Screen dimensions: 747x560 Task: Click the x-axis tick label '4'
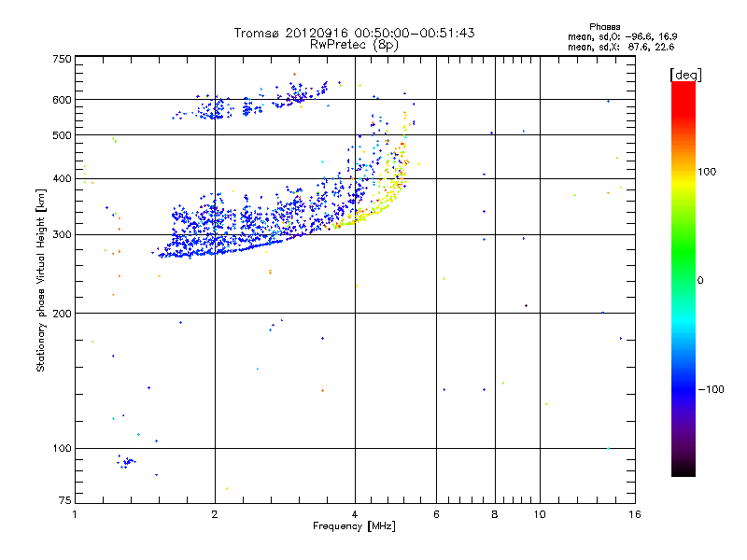[355, 514]
